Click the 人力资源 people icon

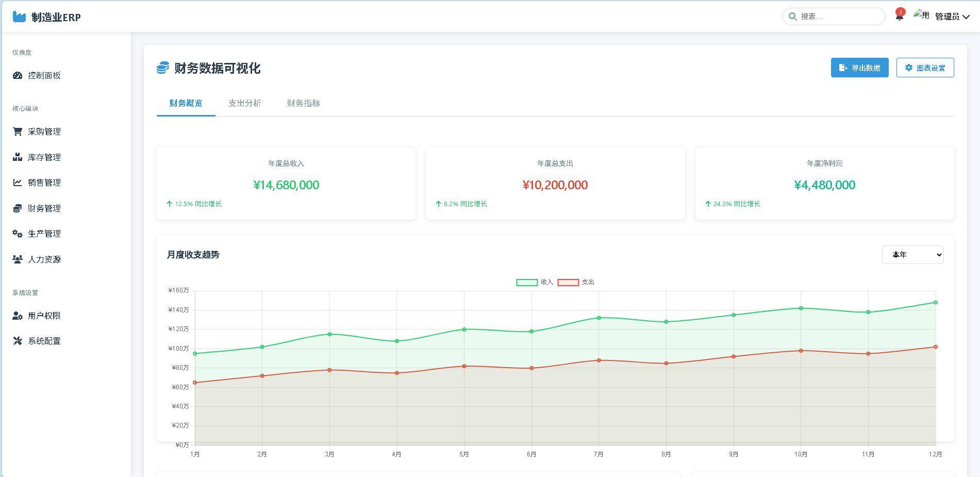click(18, 259)
